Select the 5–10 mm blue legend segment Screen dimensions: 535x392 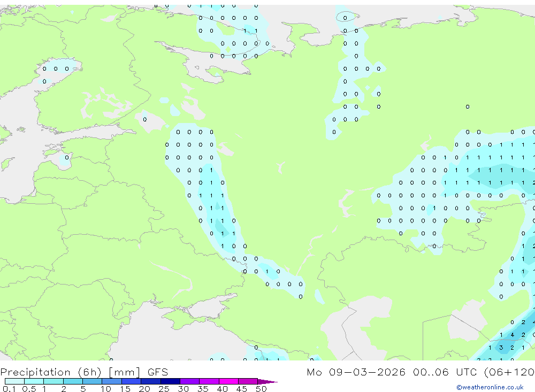click(x=93, y=381)
